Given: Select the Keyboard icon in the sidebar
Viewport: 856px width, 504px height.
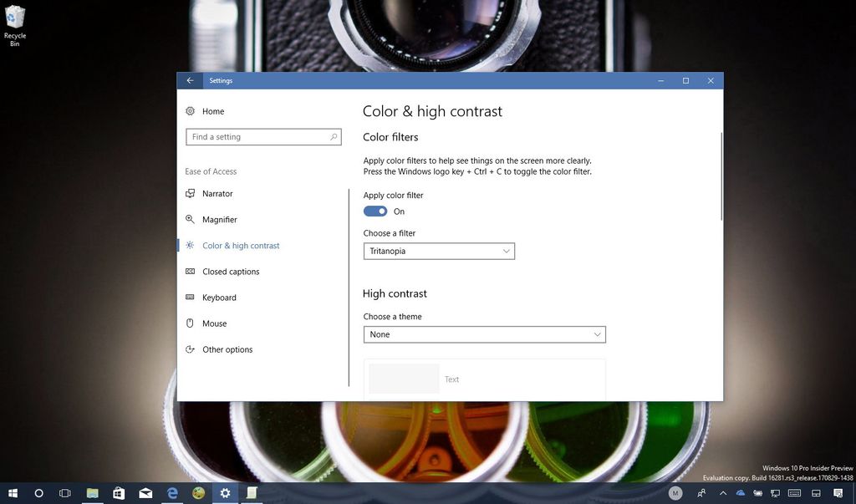Looking at the screenshot, I should click(192, 298).
